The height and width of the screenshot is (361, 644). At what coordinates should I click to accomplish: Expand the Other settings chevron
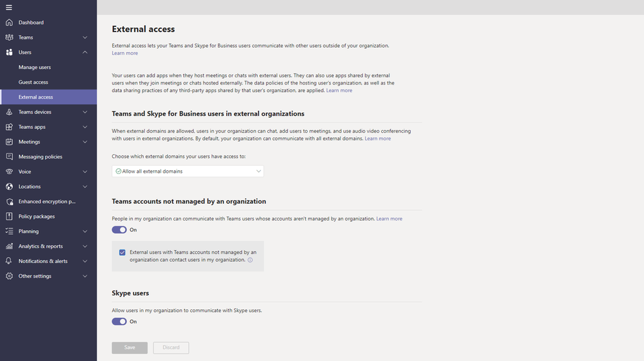(x=85, y=276)
